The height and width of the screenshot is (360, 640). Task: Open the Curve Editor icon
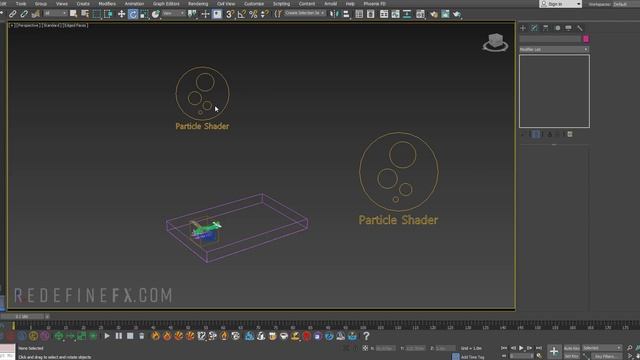396,14
